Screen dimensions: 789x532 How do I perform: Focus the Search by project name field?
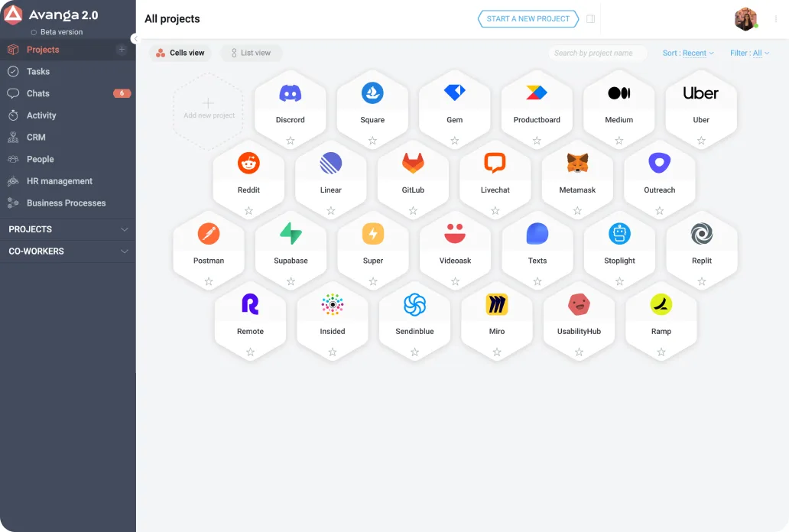point(597,53)
